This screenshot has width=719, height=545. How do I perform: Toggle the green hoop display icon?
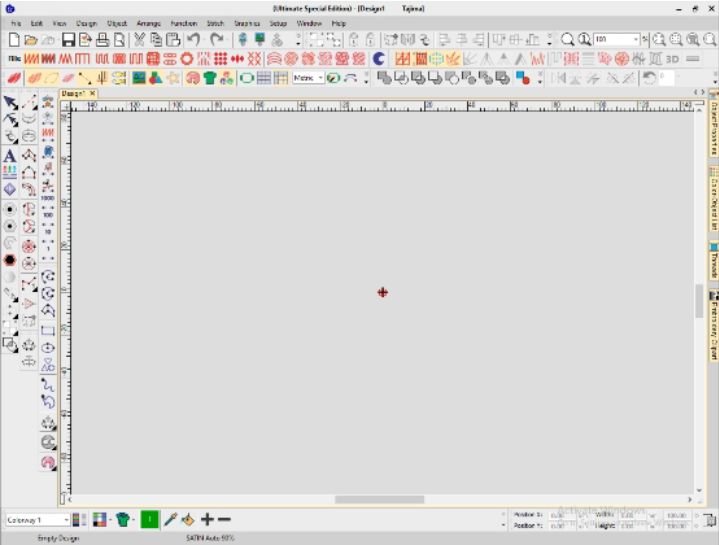tap(247, 78)
